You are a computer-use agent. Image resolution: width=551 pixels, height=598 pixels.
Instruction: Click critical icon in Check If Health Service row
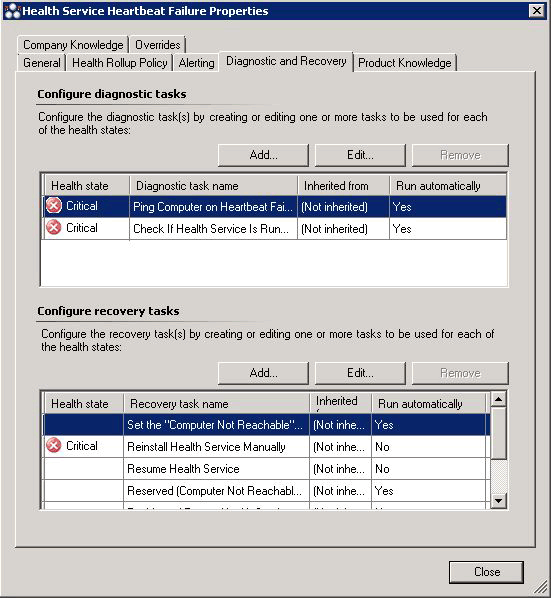coord(54,228)
